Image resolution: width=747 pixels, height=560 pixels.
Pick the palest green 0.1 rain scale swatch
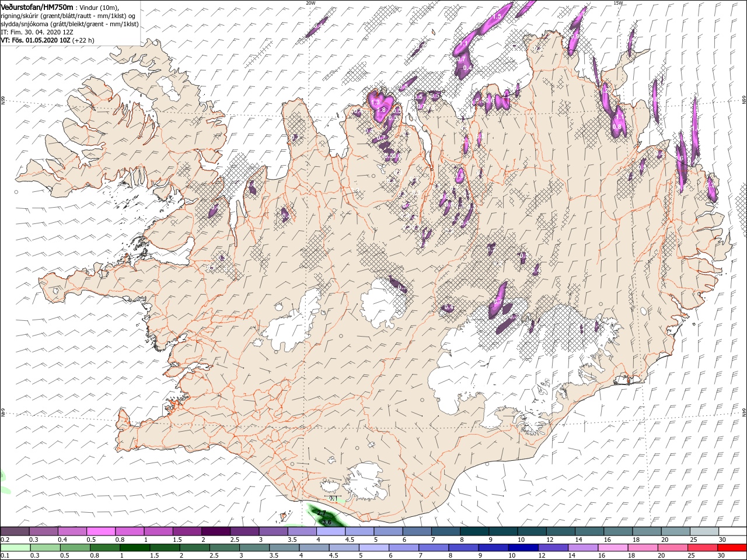15,547
